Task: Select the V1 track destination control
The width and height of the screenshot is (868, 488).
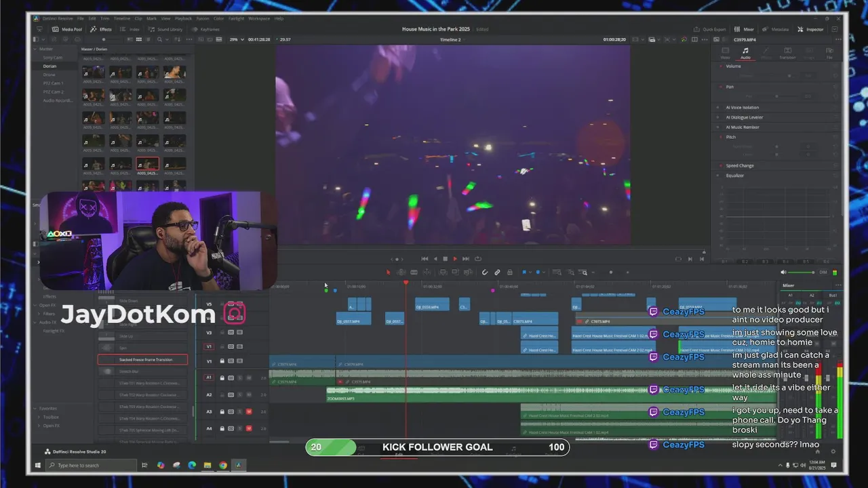Action: tap(209, 347)
